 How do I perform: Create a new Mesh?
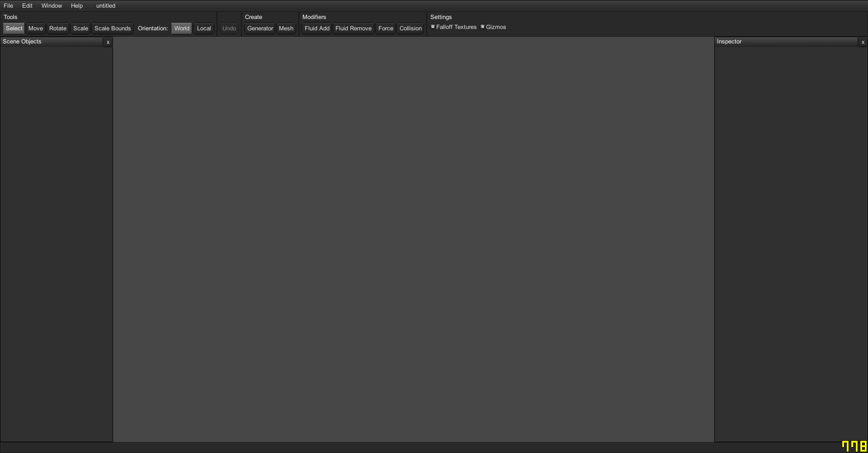tap(286, 28)
